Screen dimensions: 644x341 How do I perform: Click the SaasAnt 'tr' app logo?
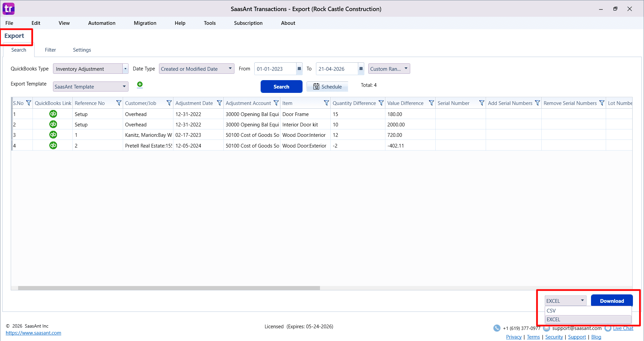[x=9, y=9]
